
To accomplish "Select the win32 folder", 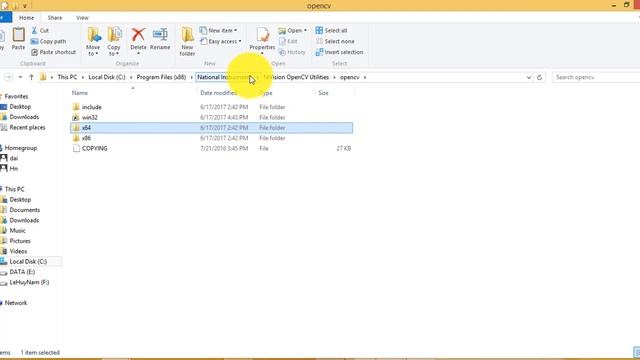I will pyautogui.click(x=211, y=118).
